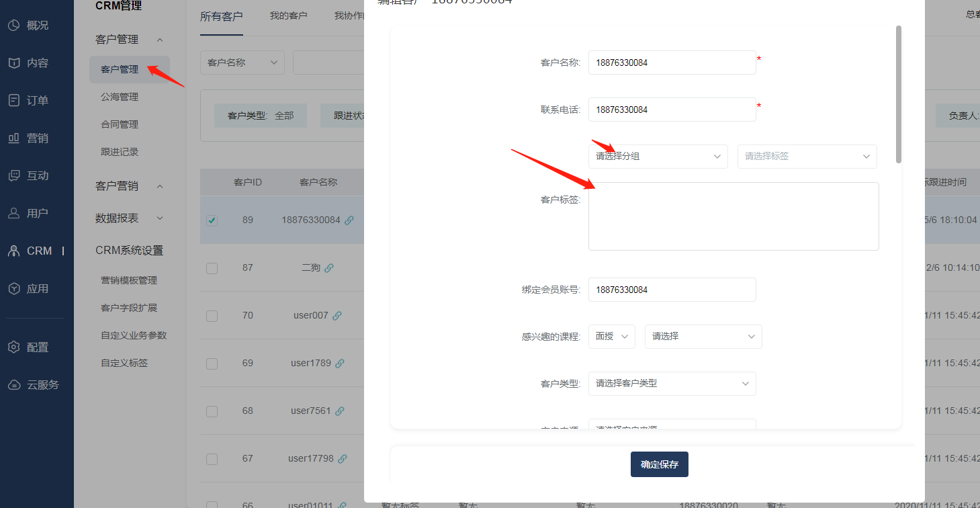This screenshot has height=508, width=980.
Task: Open the 概况 overview icon in sidebar
Action: [13, 26]
